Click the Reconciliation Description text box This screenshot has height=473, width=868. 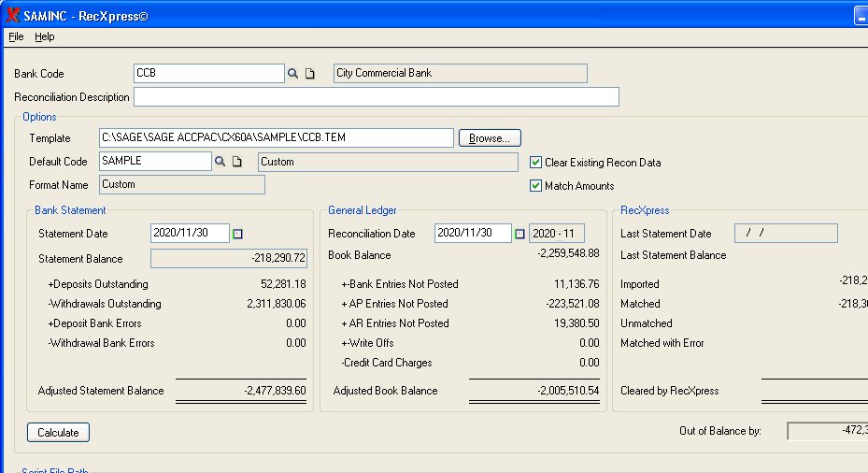[x=377, y=97]
